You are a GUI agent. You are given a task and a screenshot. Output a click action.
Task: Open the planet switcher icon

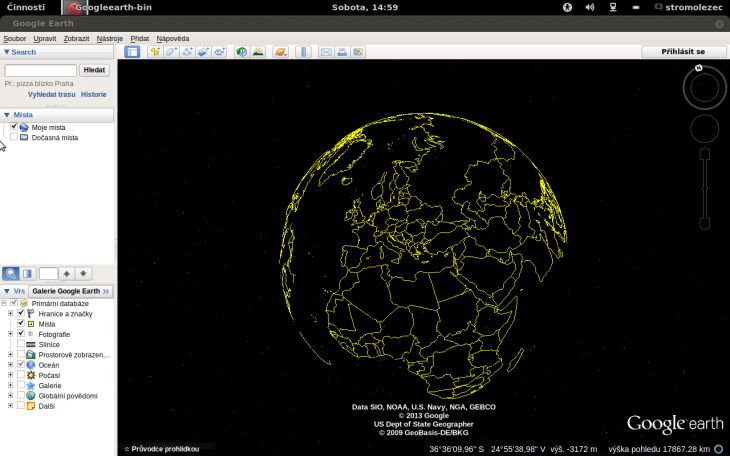pos(281,52)
